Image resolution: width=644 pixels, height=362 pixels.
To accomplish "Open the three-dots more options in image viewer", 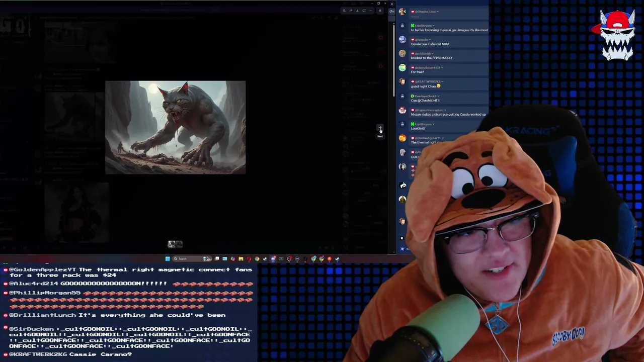I will tap(371, 11).
